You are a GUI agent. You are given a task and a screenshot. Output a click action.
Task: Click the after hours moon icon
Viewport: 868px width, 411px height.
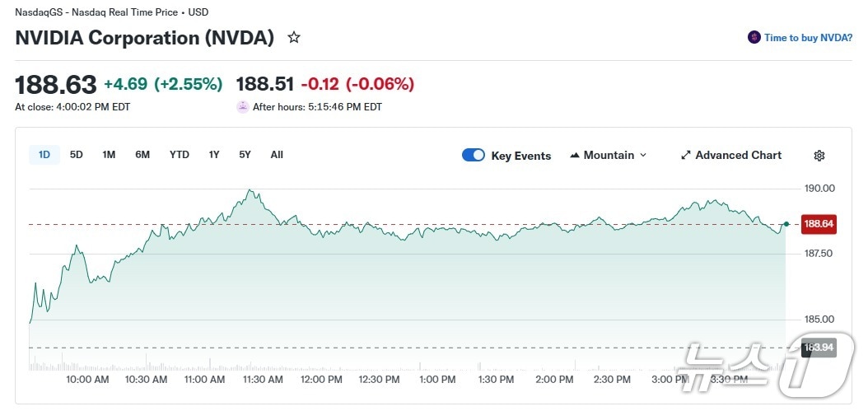point(242,107)
